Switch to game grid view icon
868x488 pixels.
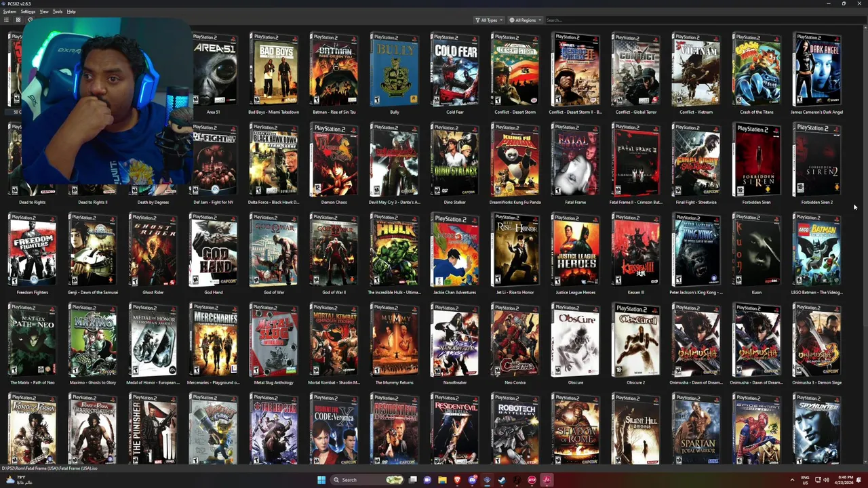18,20
